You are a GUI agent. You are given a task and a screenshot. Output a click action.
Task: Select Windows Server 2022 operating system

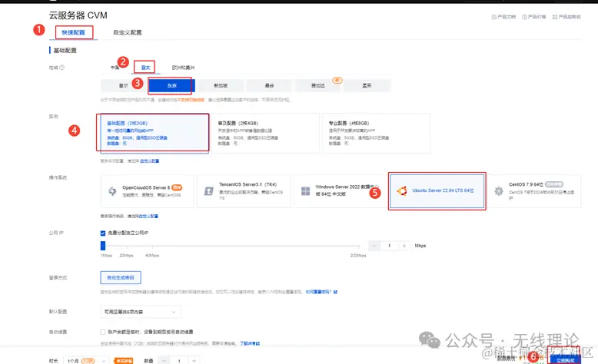tap(341, 191)
